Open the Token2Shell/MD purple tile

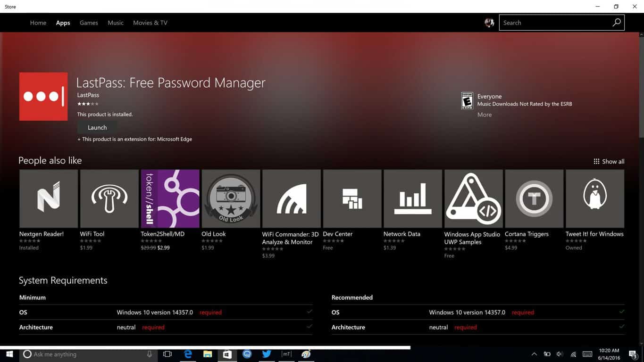(170, 199)
